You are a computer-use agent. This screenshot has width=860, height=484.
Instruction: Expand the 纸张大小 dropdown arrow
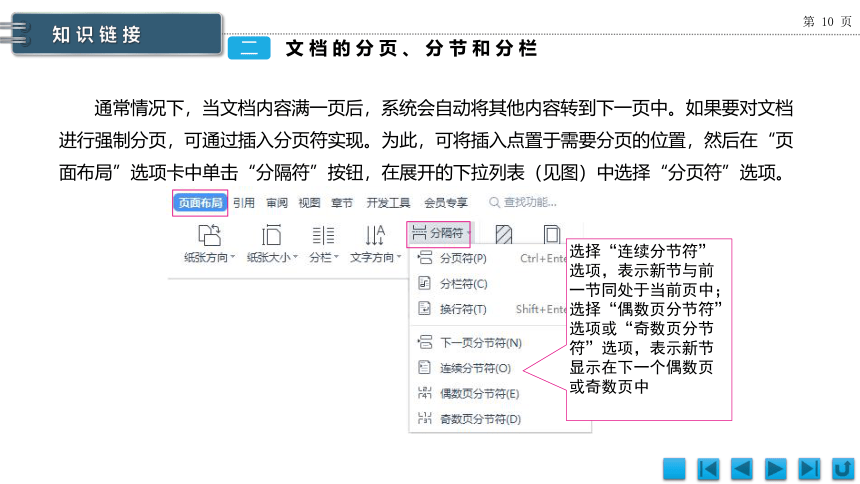click(296, 257)
